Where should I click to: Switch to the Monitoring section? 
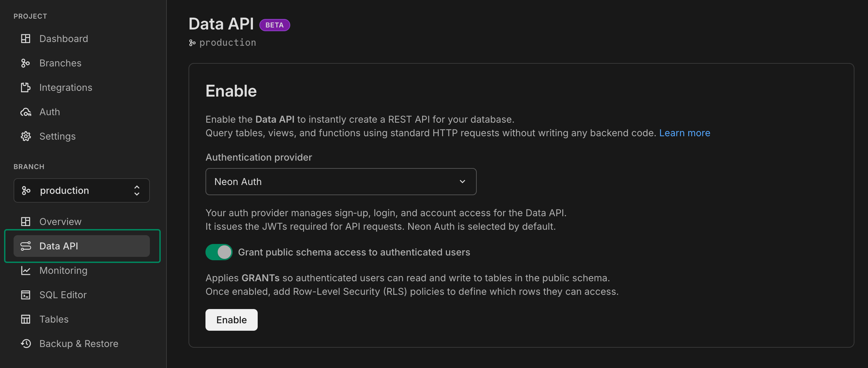coord(63,270)
